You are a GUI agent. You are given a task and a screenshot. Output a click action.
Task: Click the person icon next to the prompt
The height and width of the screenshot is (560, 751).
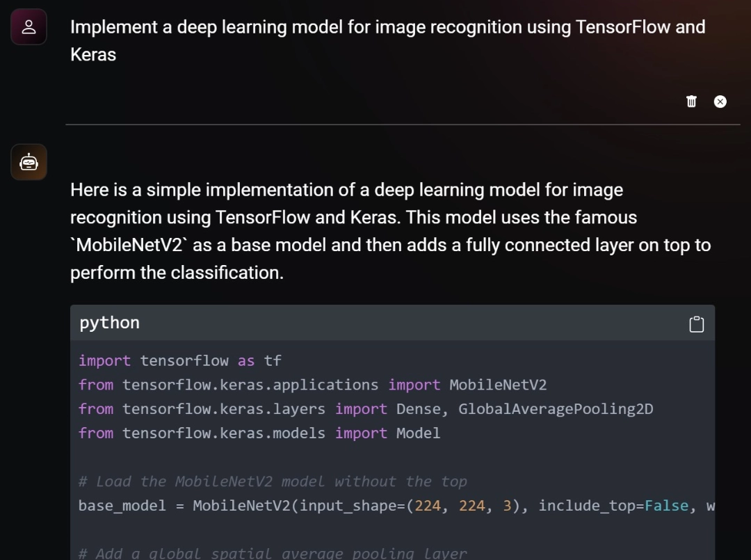(x=29, y=26)
